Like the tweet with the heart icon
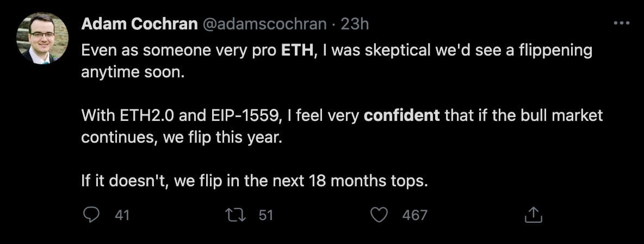Viewport: 644px width, 244px height. coord(379,215)
